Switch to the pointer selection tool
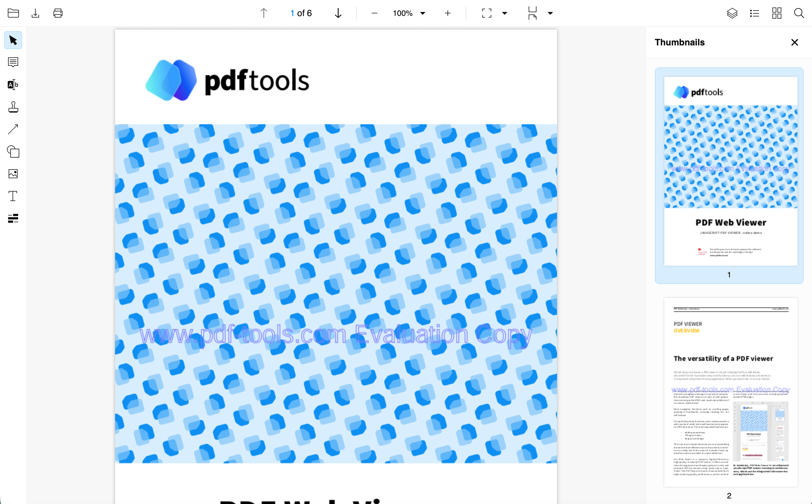The height and width of the screenshot is (504, 812). [13, 40]
